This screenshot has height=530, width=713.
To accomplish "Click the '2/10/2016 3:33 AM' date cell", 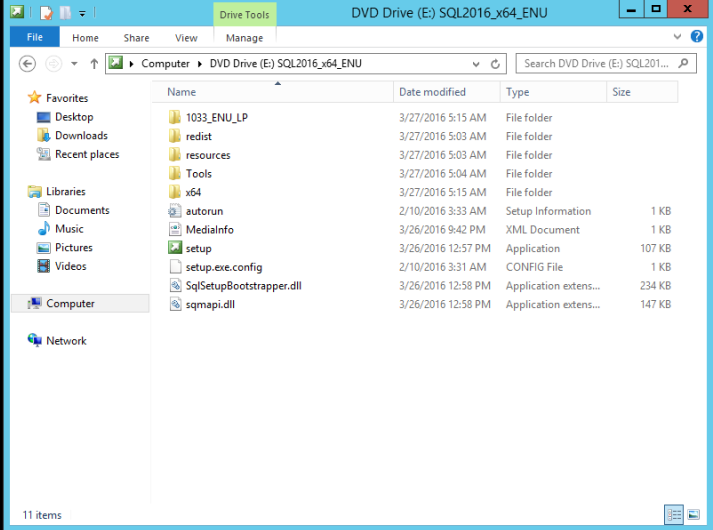I will coord(442,211).
